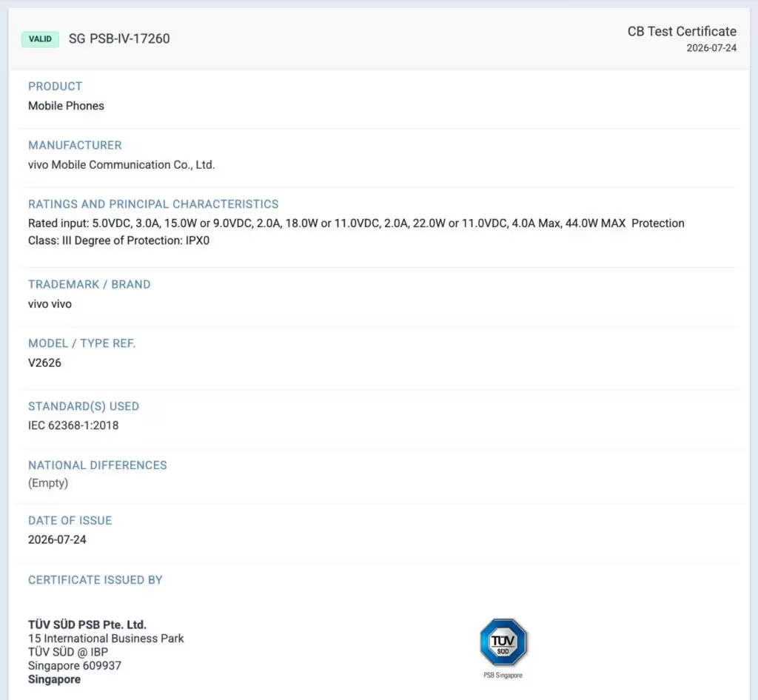758x700 pixels.
Task: Click the MANUFACTURER section label
Action: 75,146
